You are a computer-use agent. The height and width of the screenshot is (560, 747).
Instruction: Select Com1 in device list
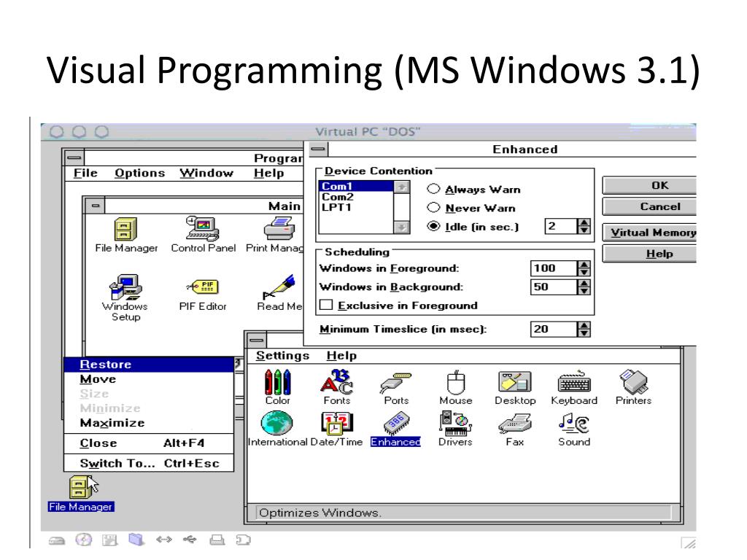click(x=356, y=186)
